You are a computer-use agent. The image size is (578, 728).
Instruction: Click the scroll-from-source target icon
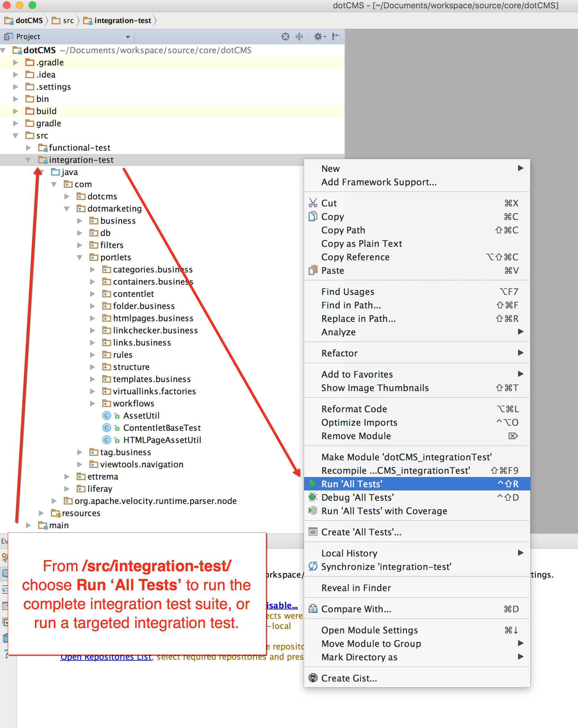pyautogui.click(x=285, y=37)
